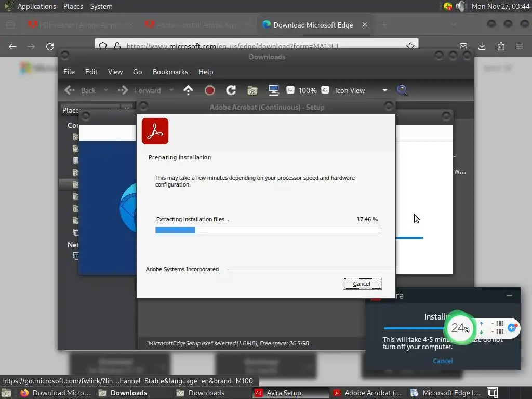The image size is (532, 399).
Task: Click the padlock site security icon
Action: click(x=117, y=46)
